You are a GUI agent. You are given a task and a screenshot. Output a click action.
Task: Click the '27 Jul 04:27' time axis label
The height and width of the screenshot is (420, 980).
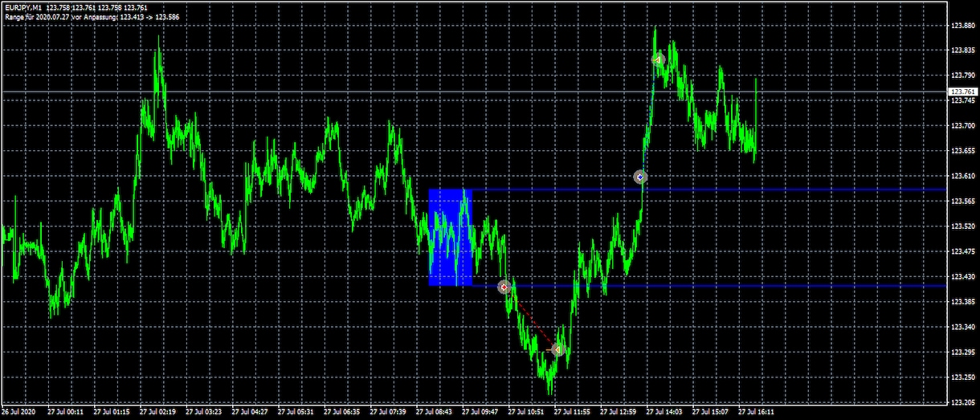point(250,411)
